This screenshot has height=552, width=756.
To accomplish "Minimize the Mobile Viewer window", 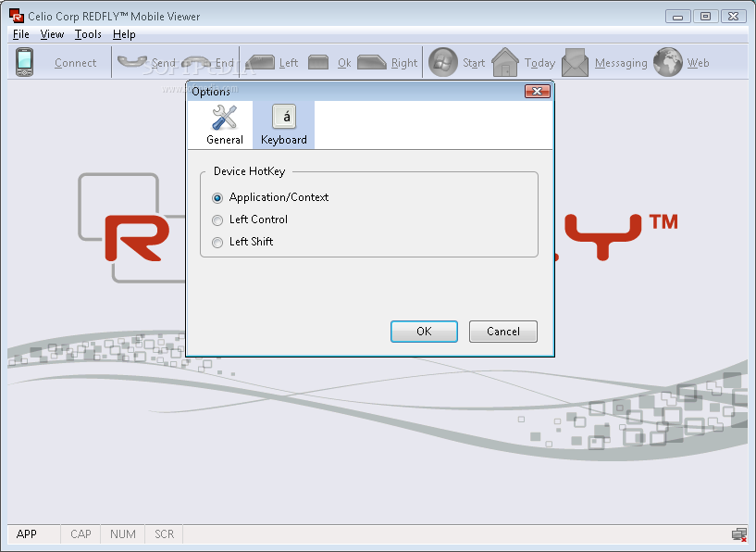I will pos(678,17).
